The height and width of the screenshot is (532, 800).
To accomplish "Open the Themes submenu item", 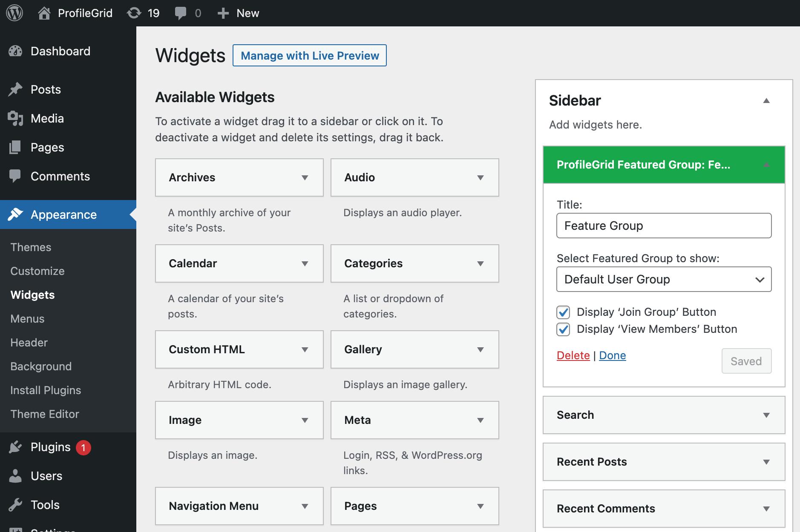I will (x=31, y=247).
